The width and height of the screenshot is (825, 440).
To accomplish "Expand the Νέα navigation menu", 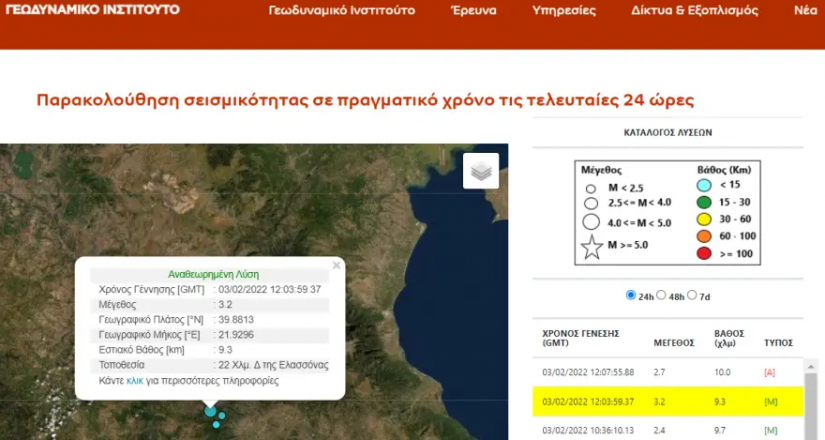I will pos(804,12).
